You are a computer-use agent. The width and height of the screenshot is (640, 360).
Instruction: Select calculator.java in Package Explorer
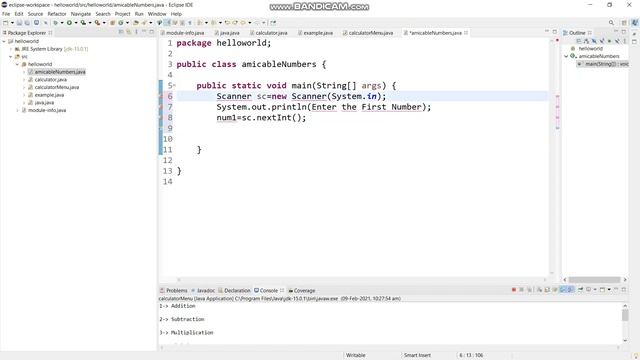tap(51, 80)
